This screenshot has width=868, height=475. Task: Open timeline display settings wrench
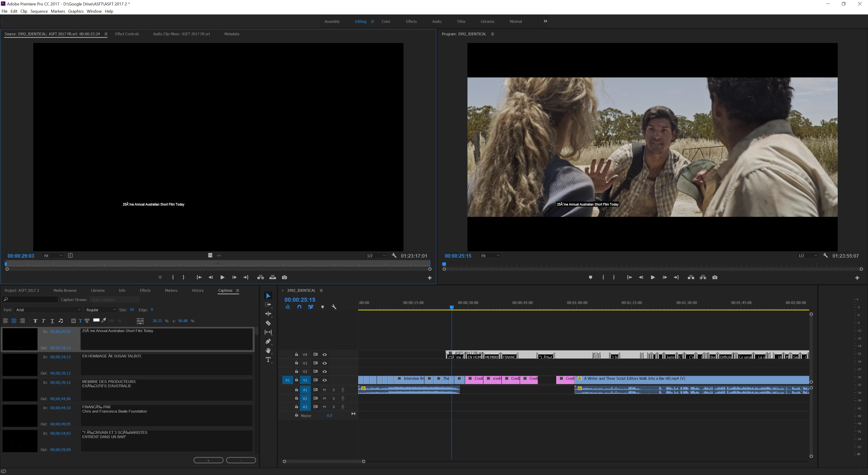pyautogui.click(x=334, y=307)
